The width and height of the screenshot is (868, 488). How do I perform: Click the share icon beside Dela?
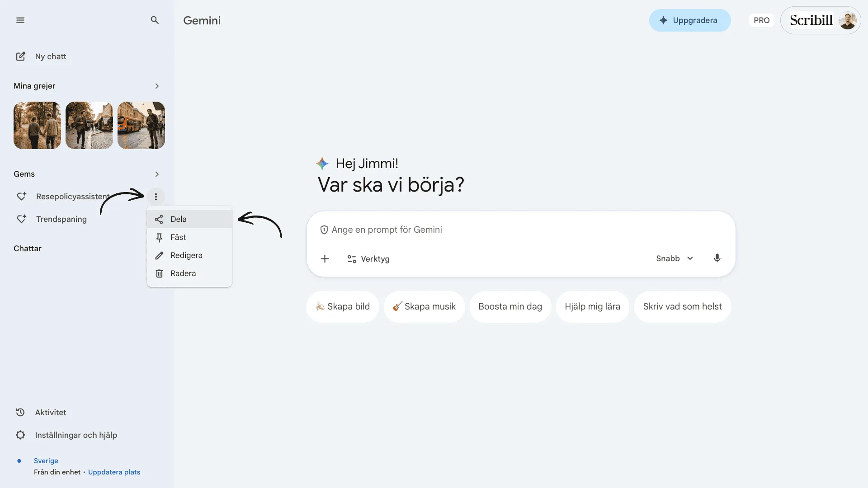tap(159, 219)
